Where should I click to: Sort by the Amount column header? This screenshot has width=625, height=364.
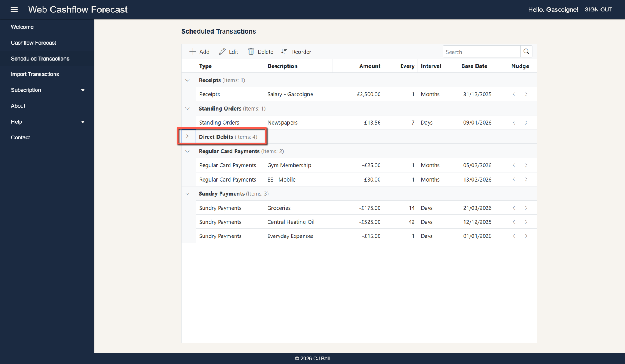pos(370,66)
